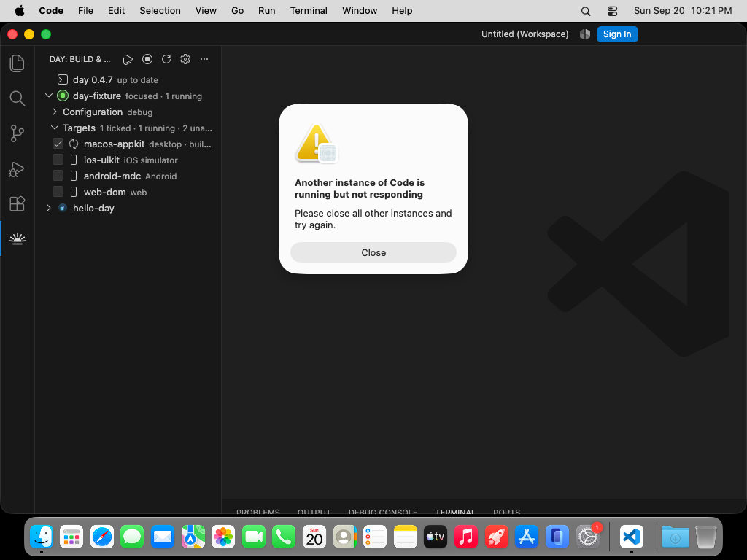Image resolution: width=747 pixels, height=560 pixels.
Task: Click the green running icon of day-fixture
Action: [63, 96]
